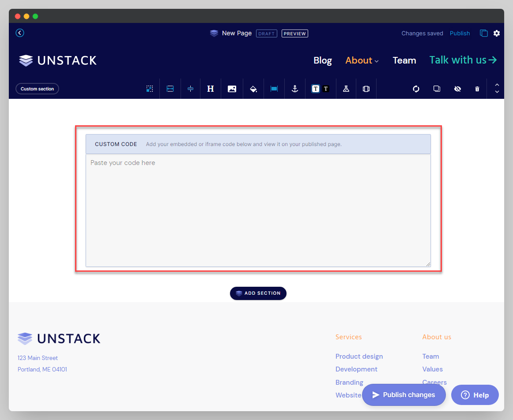Refresh the section using the circular arrows icon
Viewport: 513px width, 420px height.
[416, 89]
